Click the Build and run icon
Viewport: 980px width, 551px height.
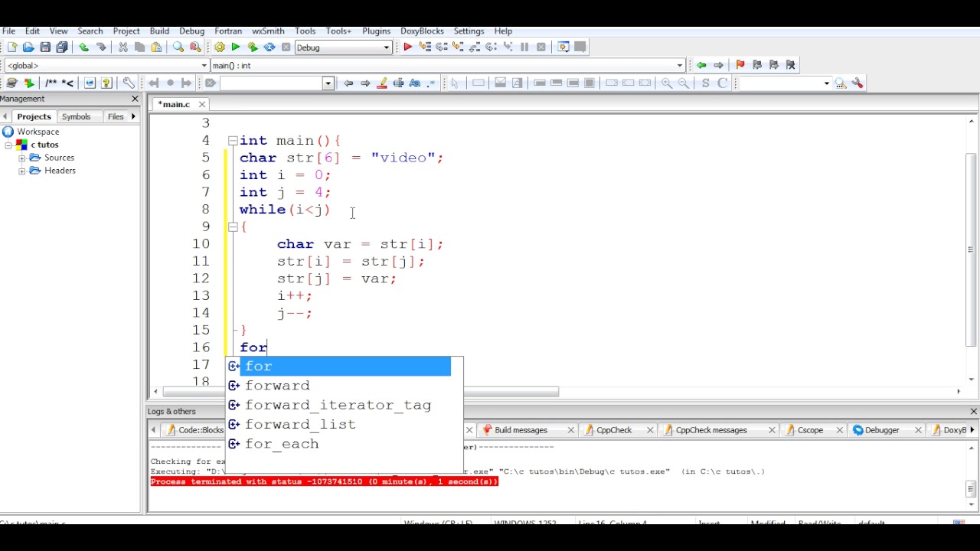[x=253, y=47]
